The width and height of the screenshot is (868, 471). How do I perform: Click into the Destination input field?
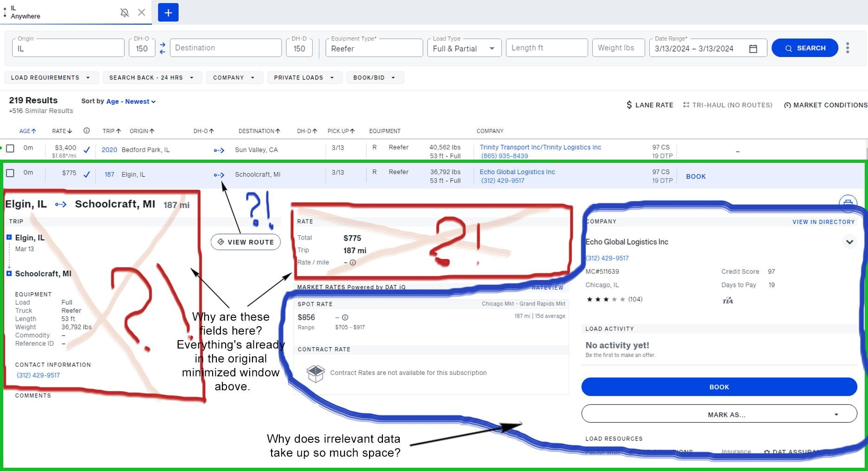pos(226,48)
